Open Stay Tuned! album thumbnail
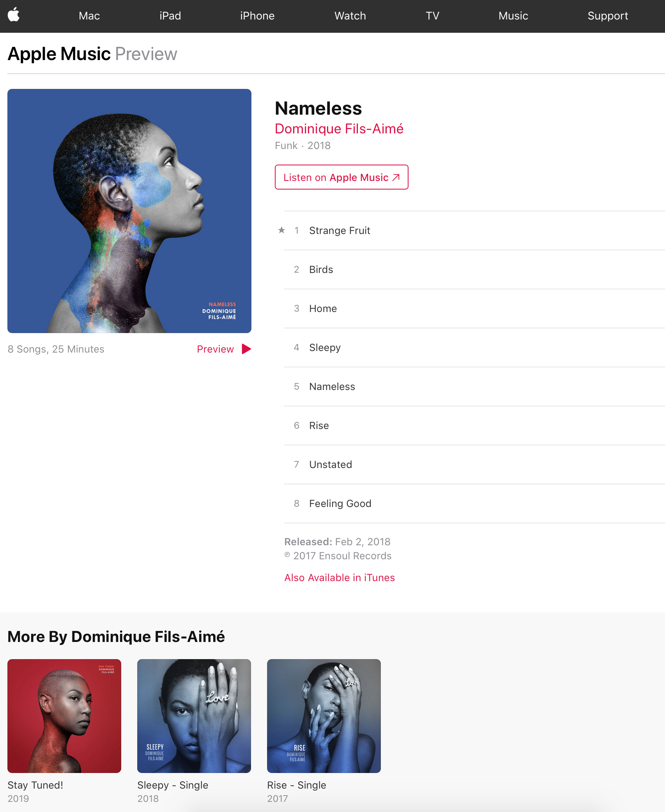 point(64,716)
